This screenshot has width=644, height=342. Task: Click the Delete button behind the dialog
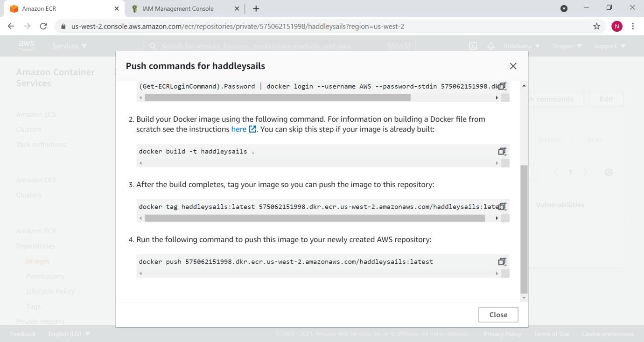tap(550, 140)
